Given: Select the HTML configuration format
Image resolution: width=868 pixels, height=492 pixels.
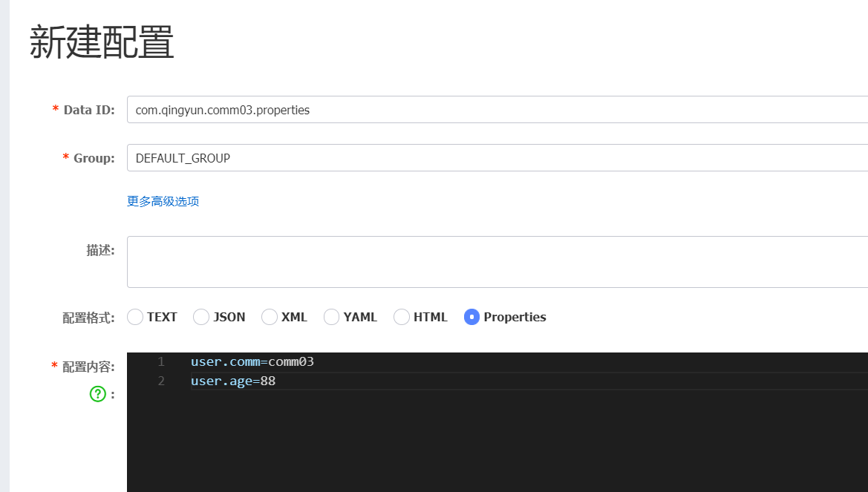Looking at the screenshot, I should (x=401, y=317).
